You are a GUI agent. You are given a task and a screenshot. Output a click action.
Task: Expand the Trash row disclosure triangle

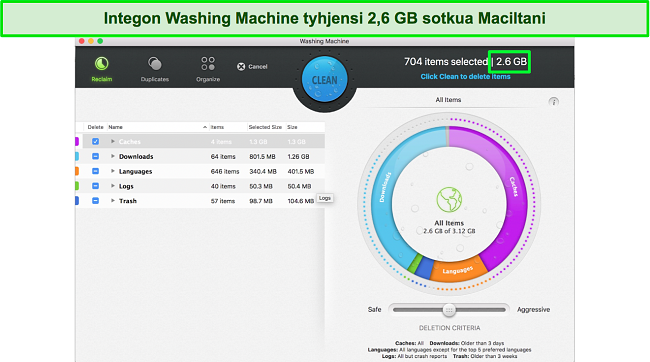pos(113,201)
